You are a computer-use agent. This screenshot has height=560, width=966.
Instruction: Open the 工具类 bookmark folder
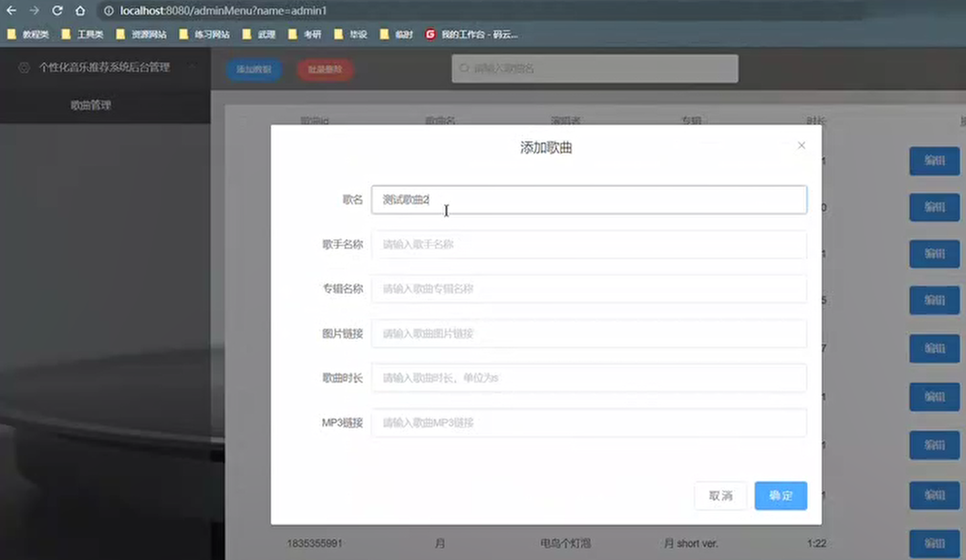point(82,34)
